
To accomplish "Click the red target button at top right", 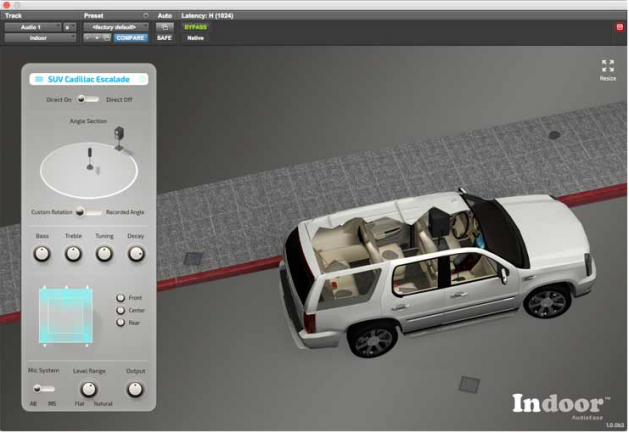I will click(x=620, y=27).
